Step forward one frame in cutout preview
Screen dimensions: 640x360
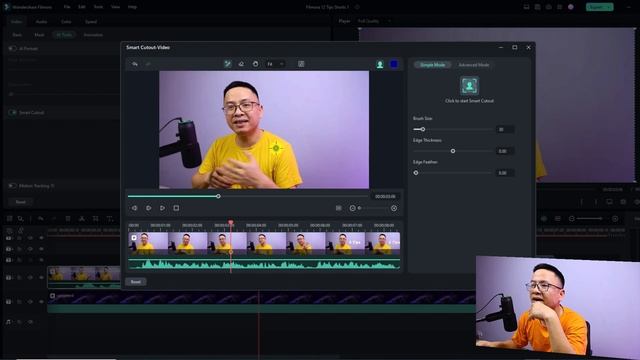(149, 208)
